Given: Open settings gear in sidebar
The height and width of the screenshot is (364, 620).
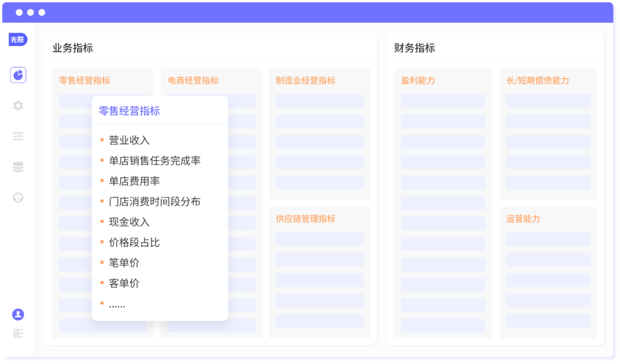Looking at the screenshot, I should 18,106.
